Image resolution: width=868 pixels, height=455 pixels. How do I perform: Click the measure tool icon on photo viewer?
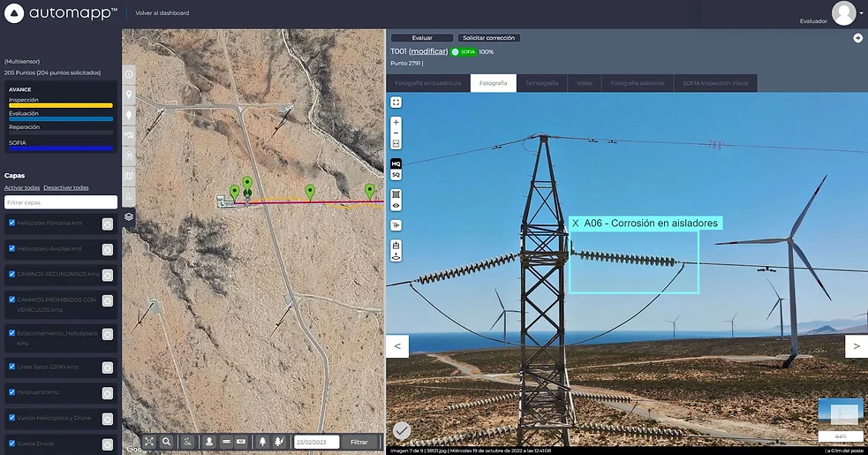[x=396, y=225]
